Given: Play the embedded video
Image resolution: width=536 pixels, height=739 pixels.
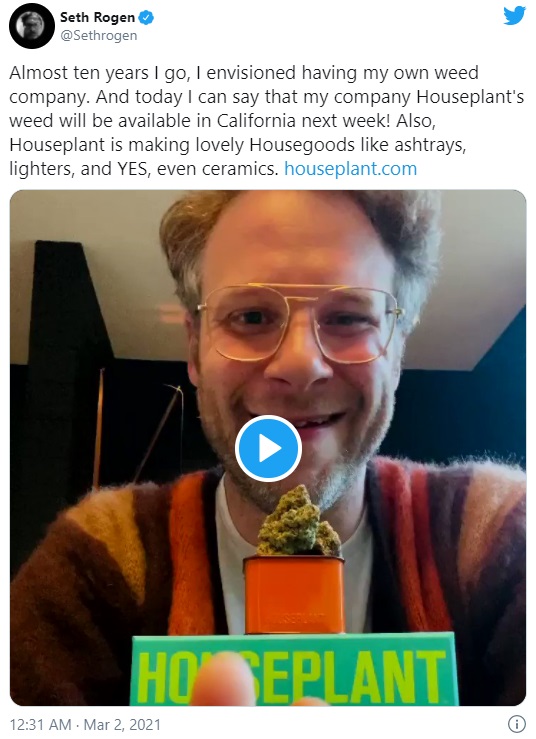Looking at the screenshot, I should (268, 448).
